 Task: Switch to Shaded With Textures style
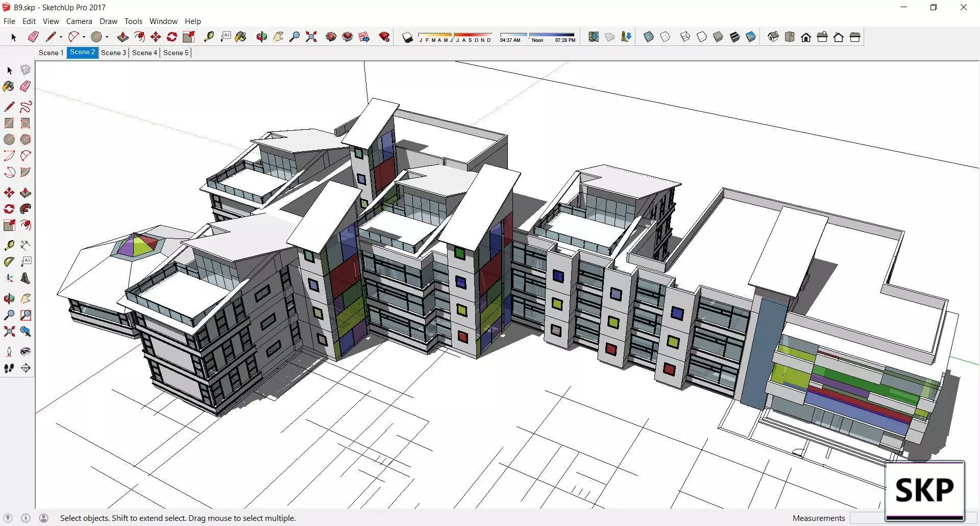click(x=734, y=37)
